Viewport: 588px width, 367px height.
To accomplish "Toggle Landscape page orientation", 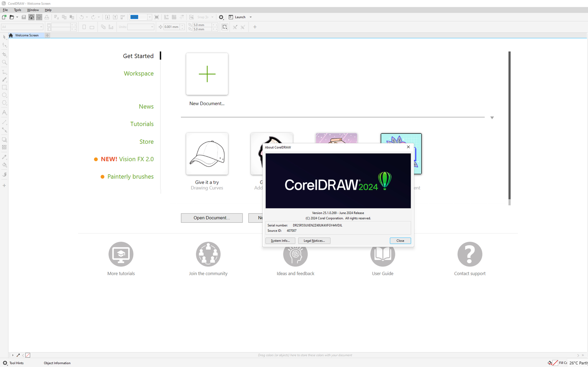I will pos(92,27).
